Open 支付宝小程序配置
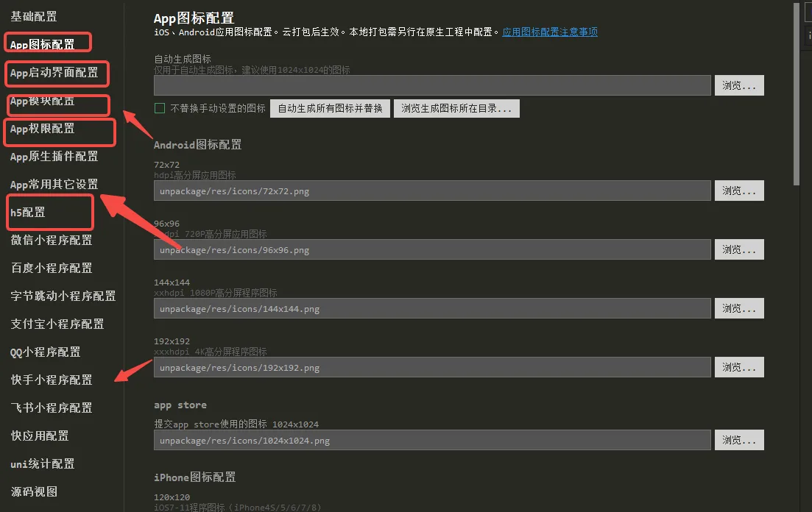Image resolution: width=812 pixels, height=512 pixels. tap(57, 324)
